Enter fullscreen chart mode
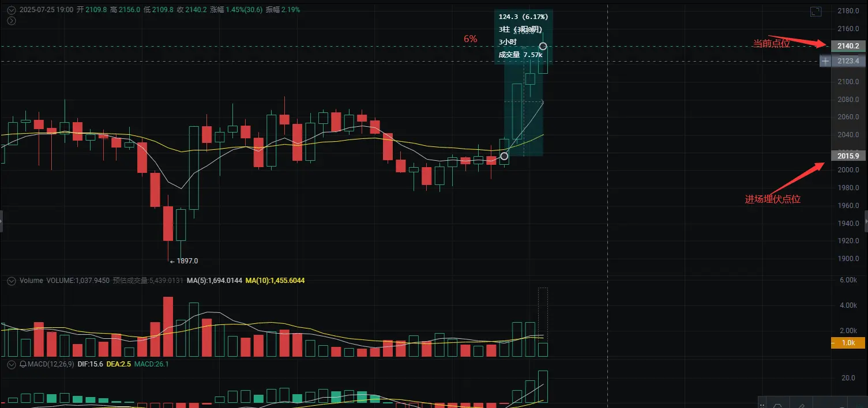The width and height of the screenshot is (868, 408). (x=815, y=12)
